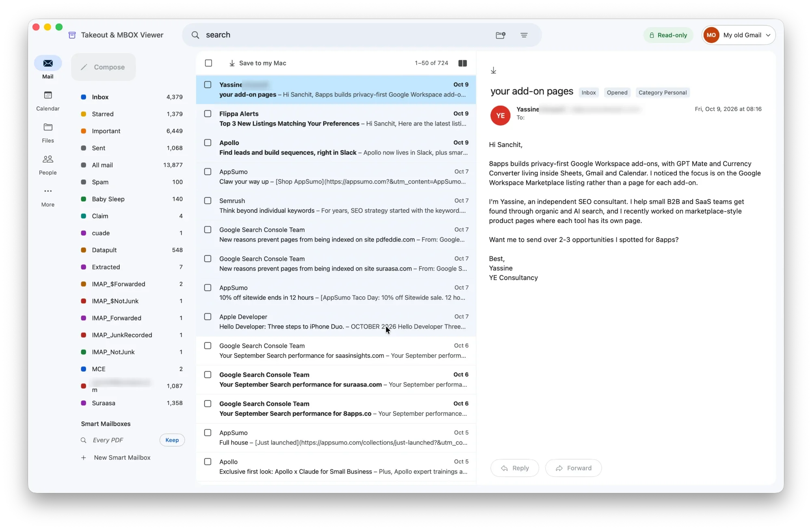Click the Read-only lock badge
The width and height of the screenshot is (812, 530).
[668, 35]
